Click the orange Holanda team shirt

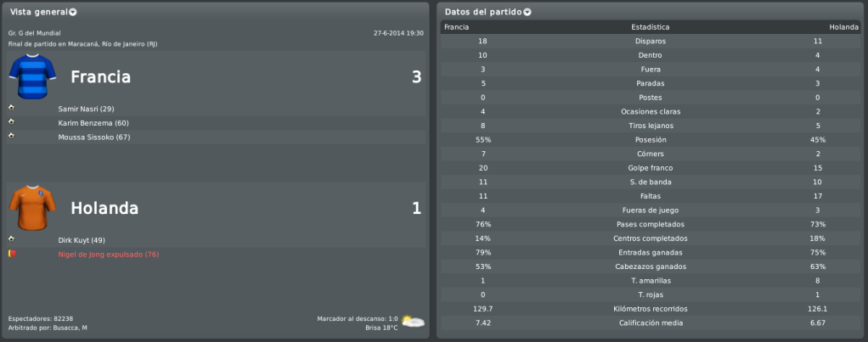(x=32, y=208)
